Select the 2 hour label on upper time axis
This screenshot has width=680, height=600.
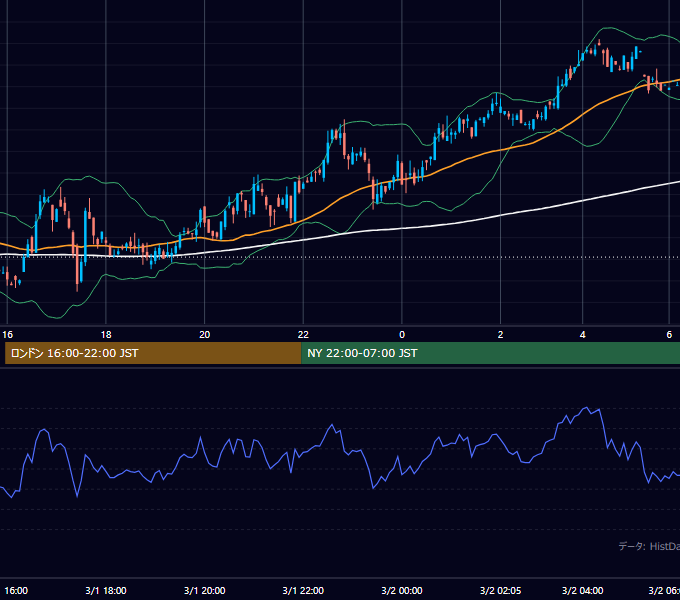tap(500, 335)
